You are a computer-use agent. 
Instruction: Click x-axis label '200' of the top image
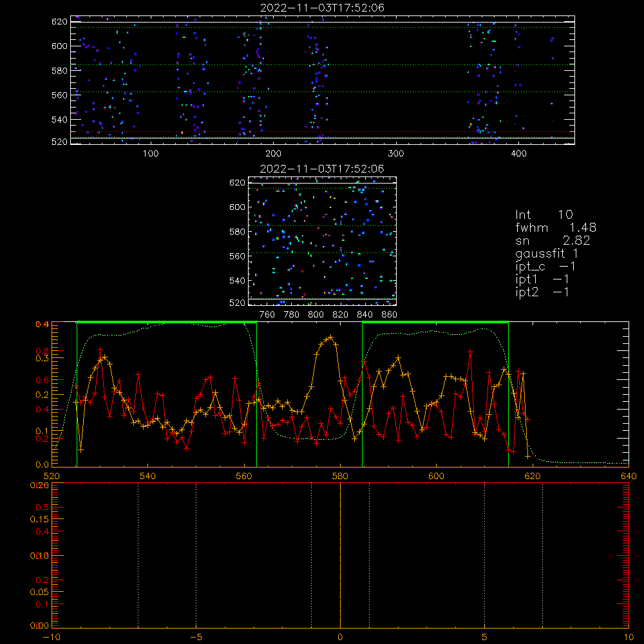point(273,154)
